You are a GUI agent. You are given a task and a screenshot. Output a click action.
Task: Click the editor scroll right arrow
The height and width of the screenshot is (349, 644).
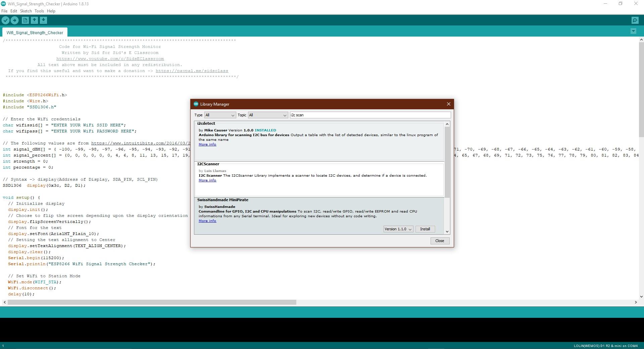pos(636,302)
